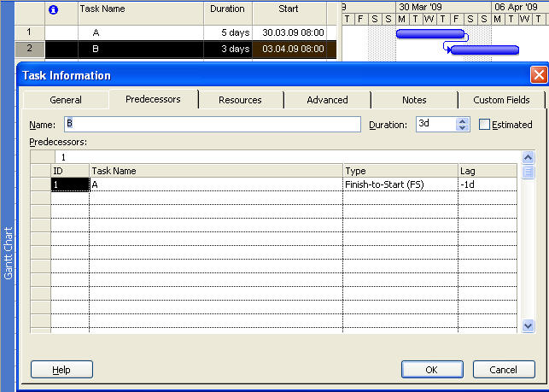Switch to the General tab
549x392 pixels.
click(x=66, y=100)
